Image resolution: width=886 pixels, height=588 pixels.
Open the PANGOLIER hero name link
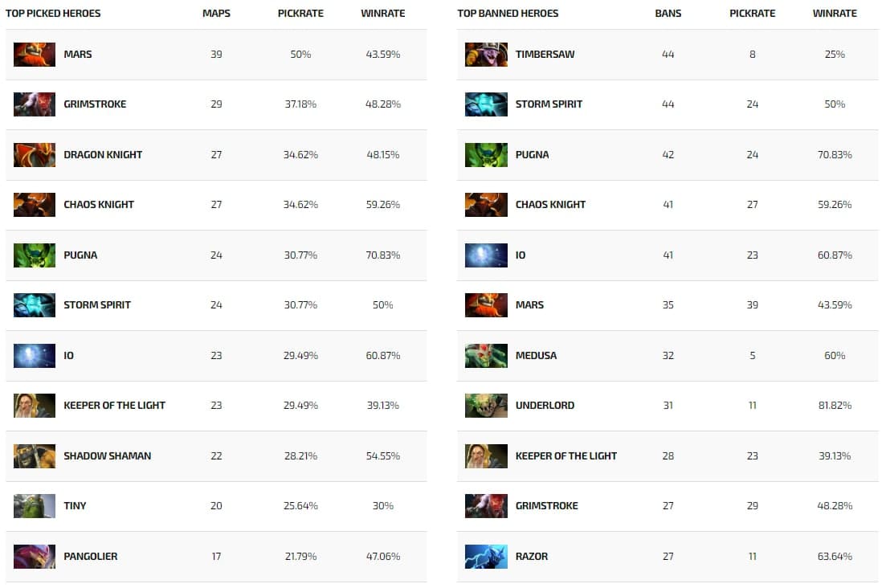point(91,556)
